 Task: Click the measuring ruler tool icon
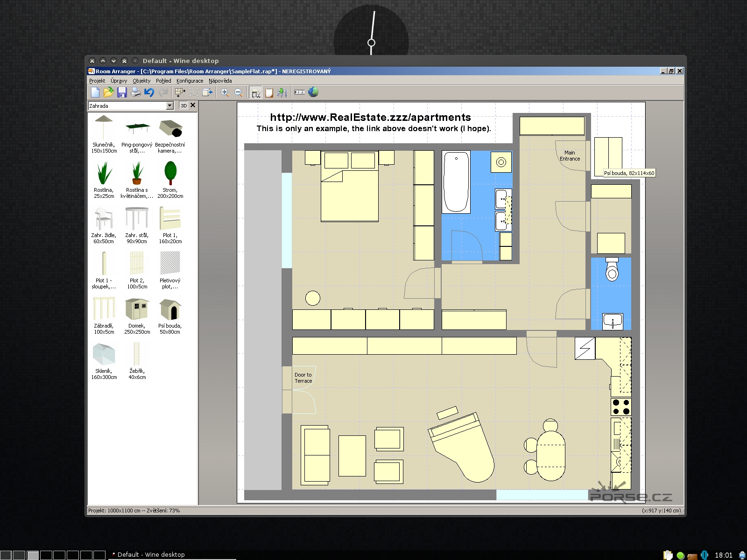(x=299, y=92)
